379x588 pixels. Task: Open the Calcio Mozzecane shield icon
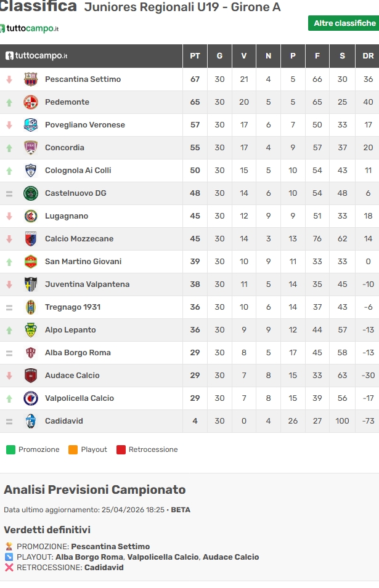click(31, 239)
